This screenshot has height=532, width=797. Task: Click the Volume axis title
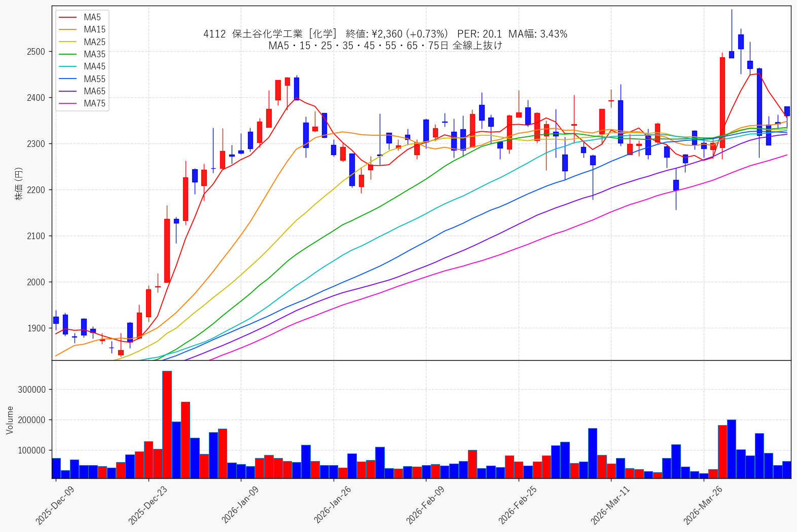pos(10,420)
